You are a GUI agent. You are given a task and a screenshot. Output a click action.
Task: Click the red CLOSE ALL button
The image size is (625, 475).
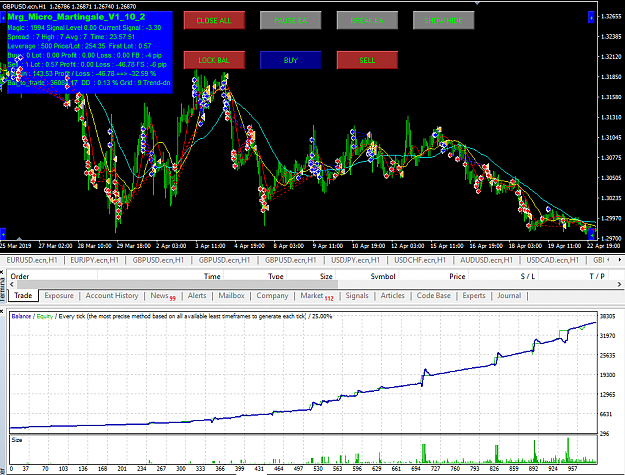(214, 20)
